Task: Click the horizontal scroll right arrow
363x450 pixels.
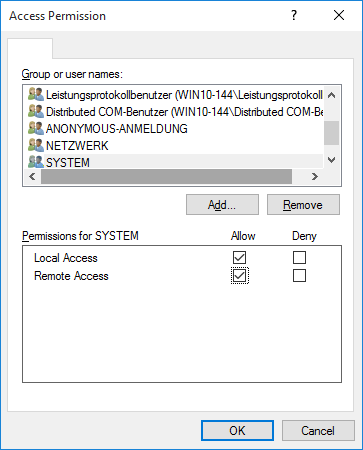Action: click(x=315, y=176)
